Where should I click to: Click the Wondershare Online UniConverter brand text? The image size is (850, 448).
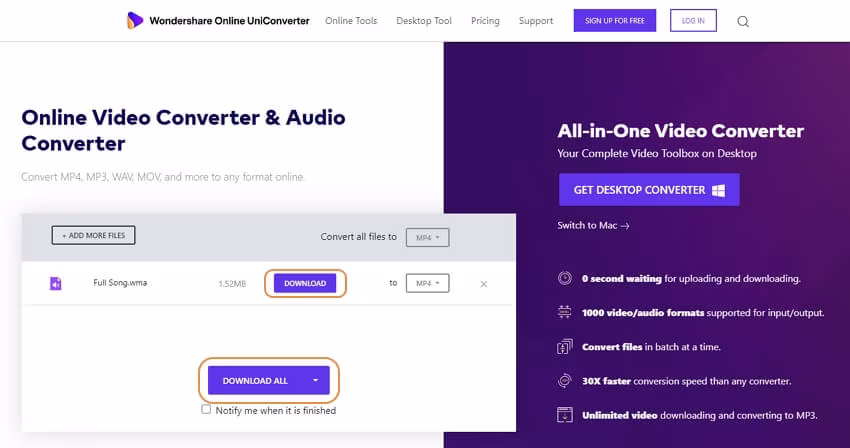click(x=229, y=21)
